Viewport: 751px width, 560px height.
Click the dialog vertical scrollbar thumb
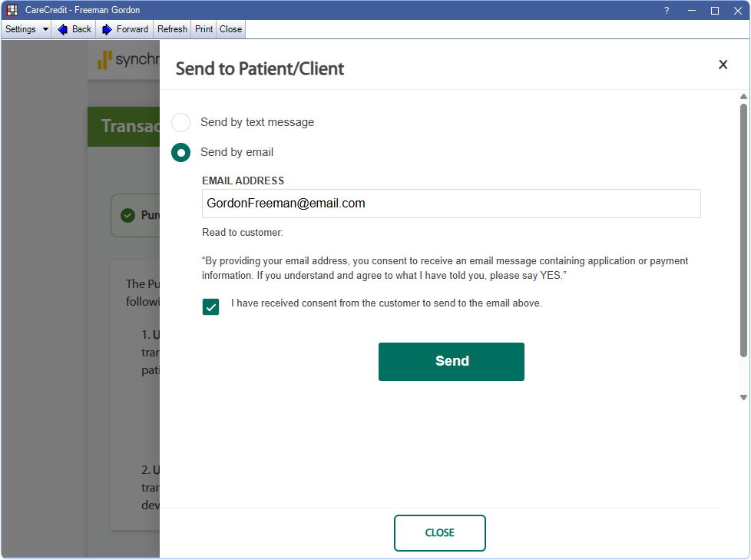(743, 230)
